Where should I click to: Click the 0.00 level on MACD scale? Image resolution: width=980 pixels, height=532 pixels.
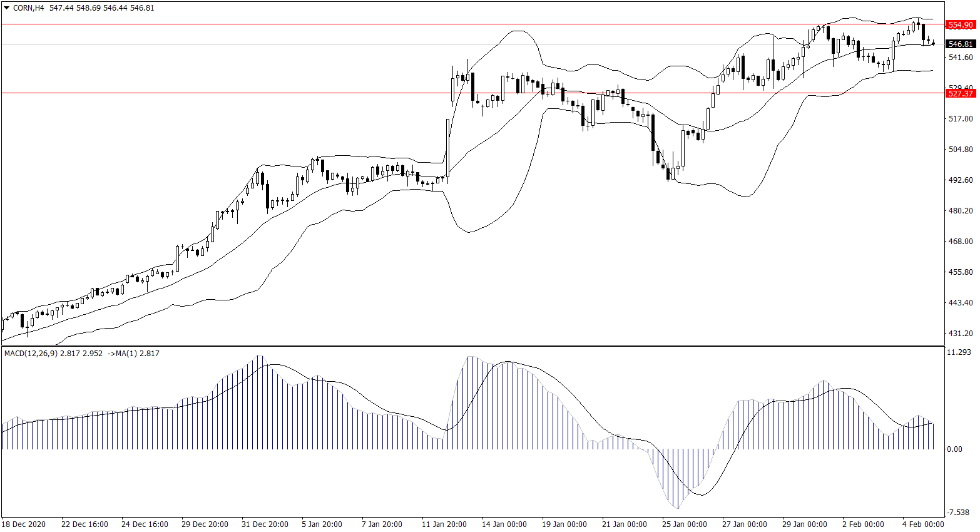(955, 449)
